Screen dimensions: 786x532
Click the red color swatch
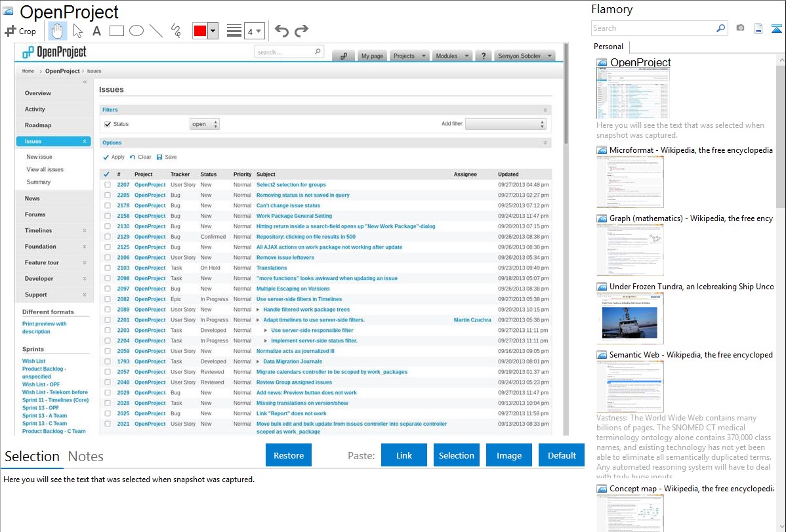click(x=199, y=31)
